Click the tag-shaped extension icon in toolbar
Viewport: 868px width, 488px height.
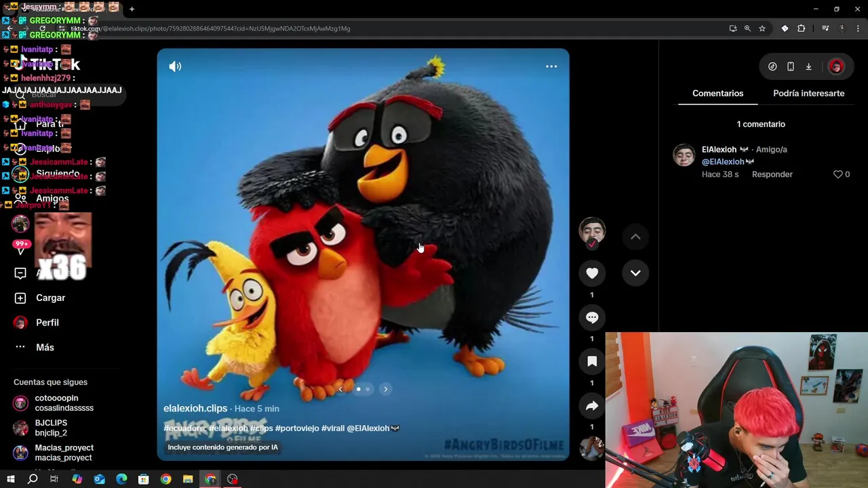coord(785,28)
